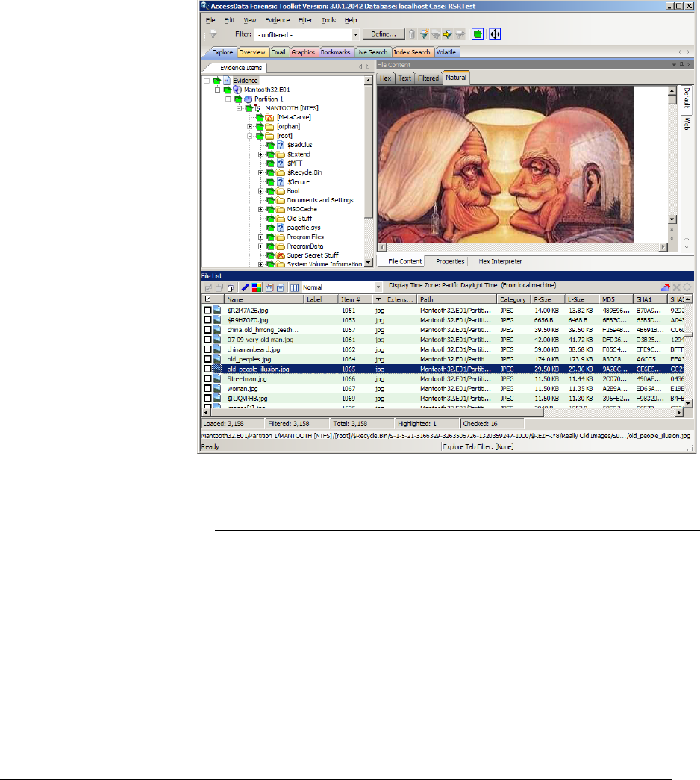The width and height of the screenshot is (700, 780).
Task: Click the old people illusion image preview
Action: pos(505,164)
